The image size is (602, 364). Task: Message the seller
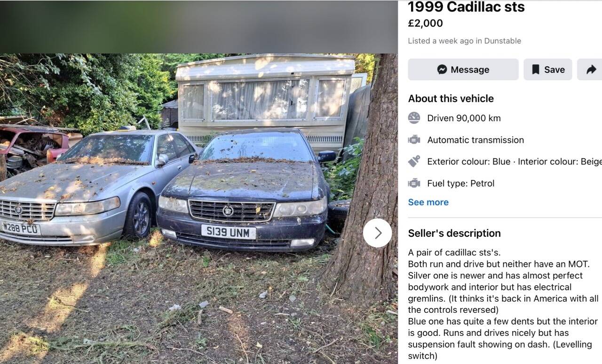(x=463, y=70)
